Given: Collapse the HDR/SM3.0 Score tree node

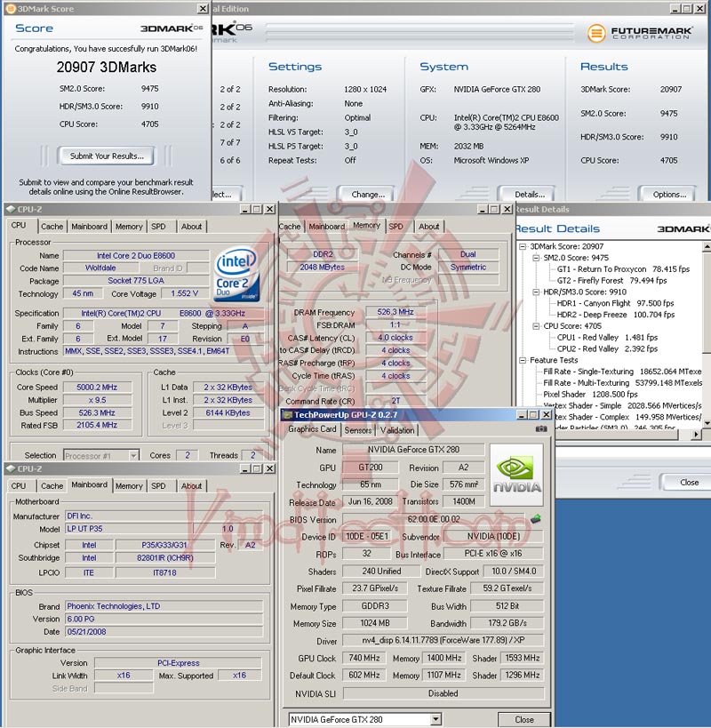Looking at the screenshot, I should (x=536, y=292).
